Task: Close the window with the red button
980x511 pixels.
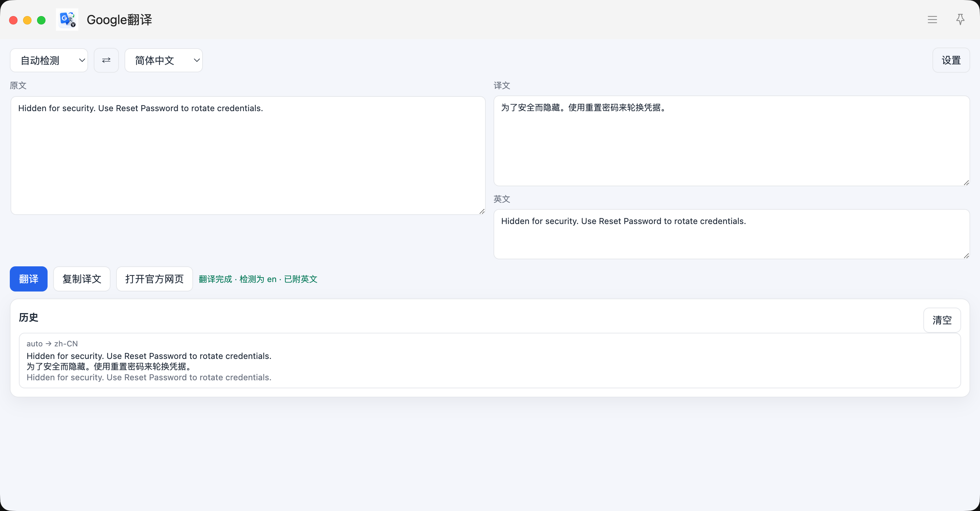Action: tap(13, 20)
